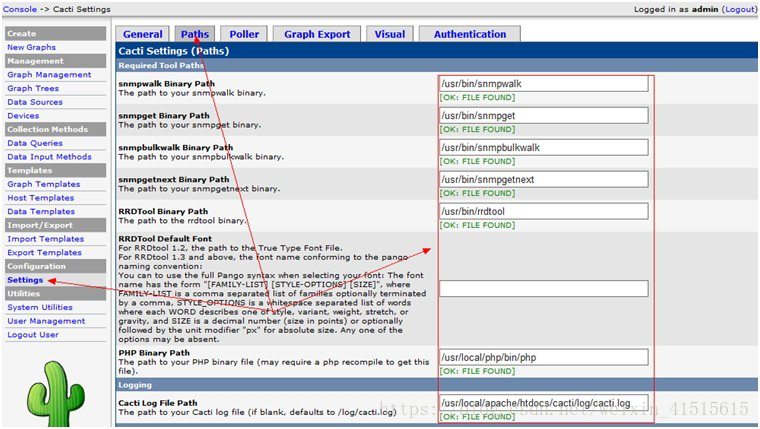760x429 pixels.
Task: Open User Management
Action: (x=46, y=321)
